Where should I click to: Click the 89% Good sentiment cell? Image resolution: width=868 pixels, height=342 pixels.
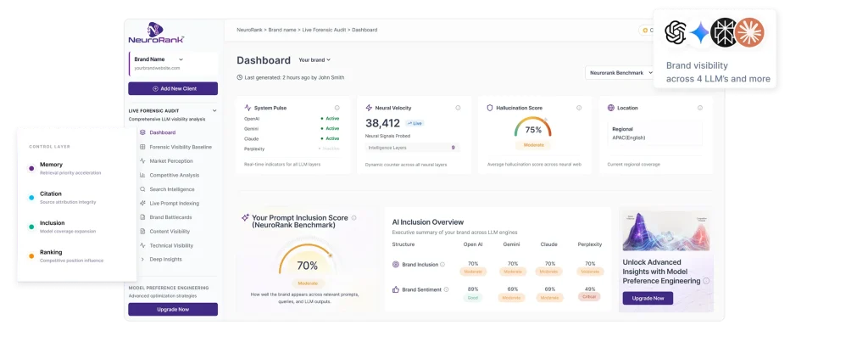pyautogui.click(x=473, y=294)
